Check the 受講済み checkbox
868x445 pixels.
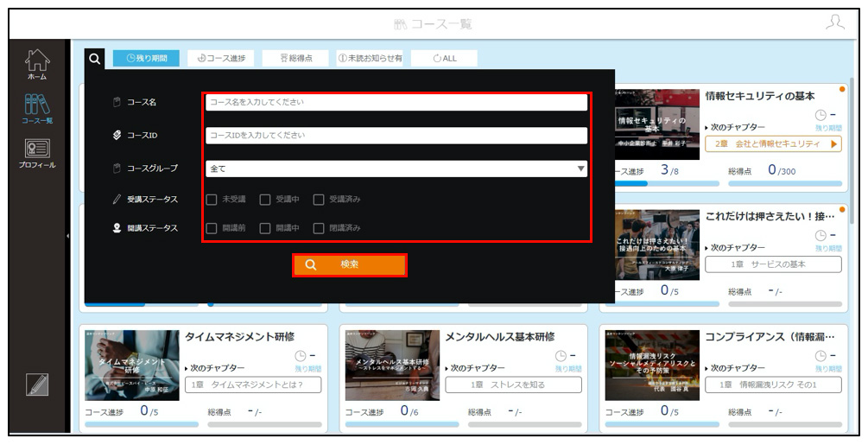(319, 200)
